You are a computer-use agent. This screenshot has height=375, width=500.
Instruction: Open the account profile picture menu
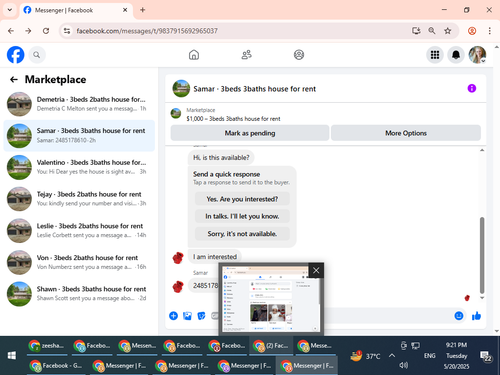[x=477, y=55]
